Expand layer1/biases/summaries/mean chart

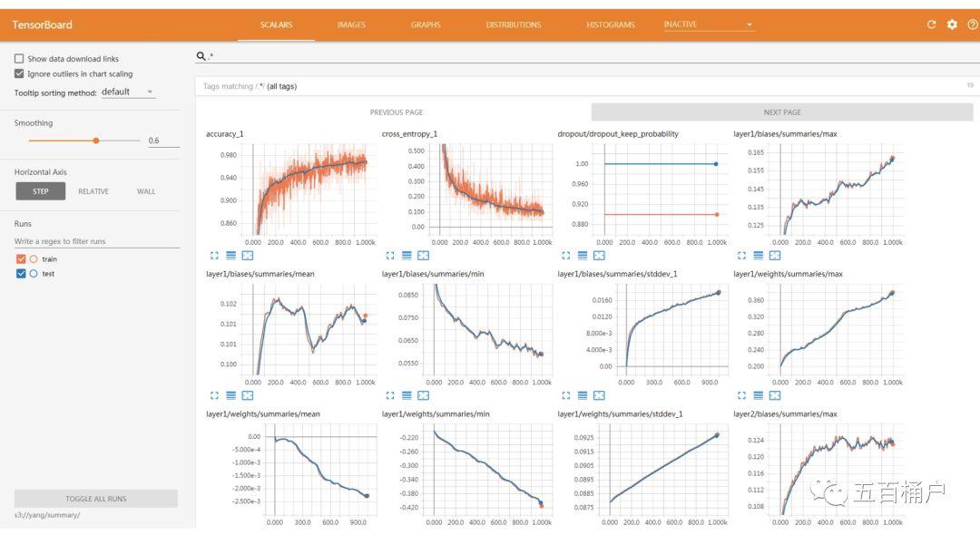click(x=214, y=395)
